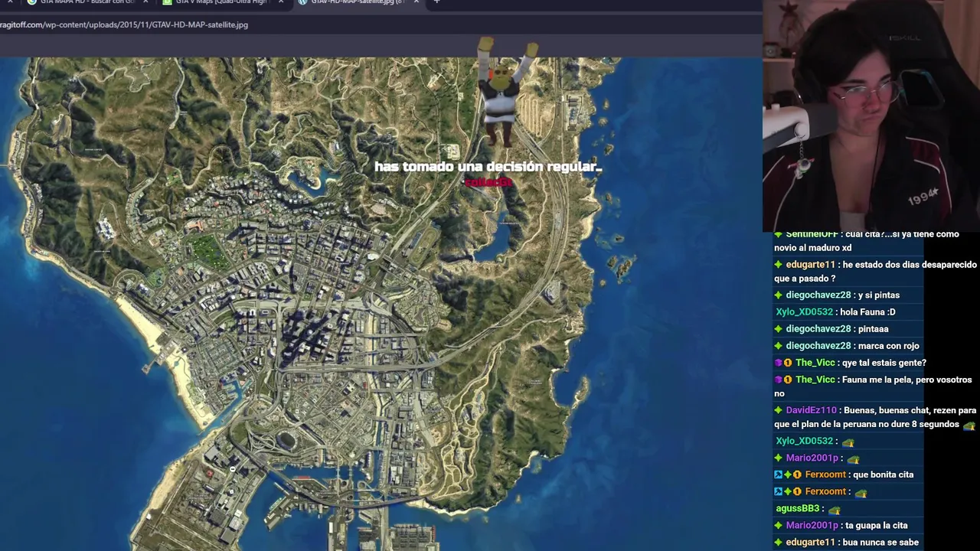The width and height of the screenshot is (980, 551).
Task: Switch to the 'GTA V Maps [Quad-Ultra High' tab
Action: (220, 2)
